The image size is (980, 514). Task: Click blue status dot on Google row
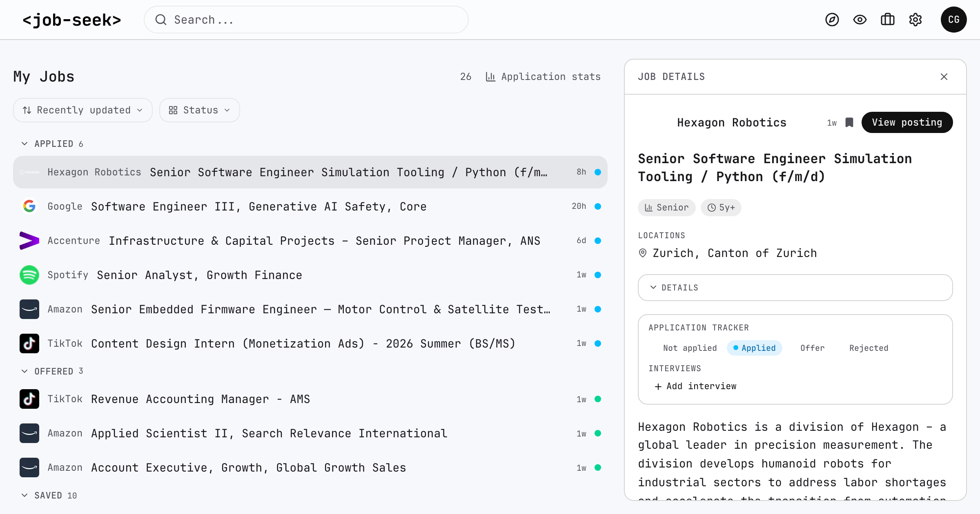tap(598, 206)
